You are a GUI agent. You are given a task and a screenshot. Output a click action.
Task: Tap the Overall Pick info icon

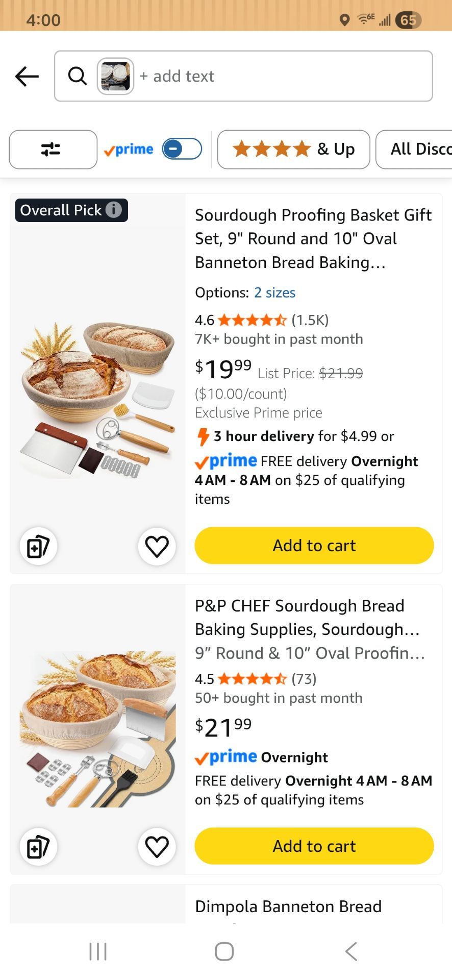114,210
